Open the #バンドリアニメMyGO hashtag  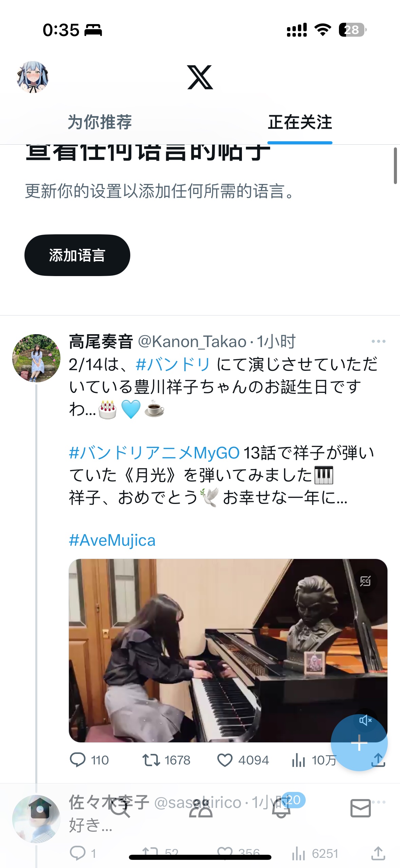(154, 453)
